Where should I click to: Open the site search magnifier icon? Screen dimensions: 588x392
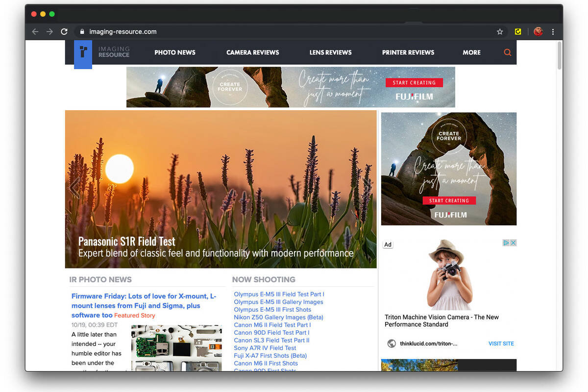507,52
